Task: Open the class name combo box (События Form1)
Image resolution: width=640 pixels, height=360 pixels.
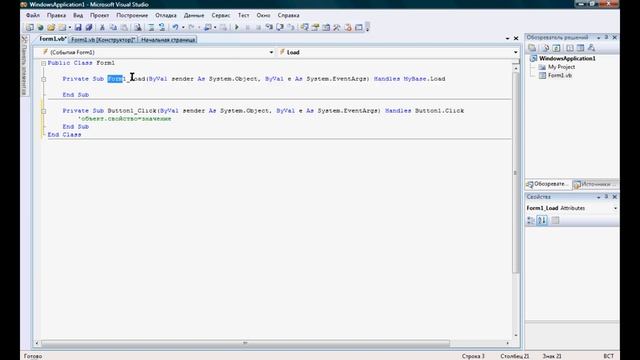Action: point(158,52)
